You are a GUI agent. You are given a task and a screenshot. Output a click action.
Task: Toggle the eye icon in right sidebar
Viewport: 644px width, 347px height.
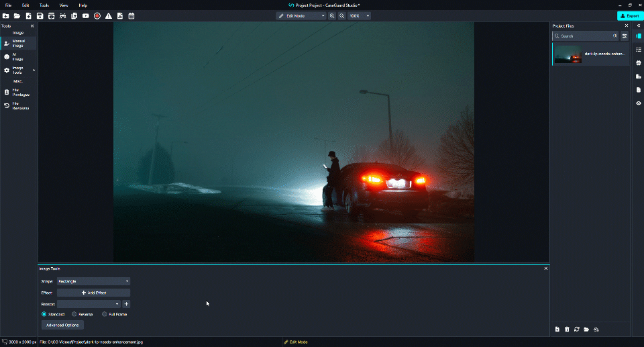(638, 103)
